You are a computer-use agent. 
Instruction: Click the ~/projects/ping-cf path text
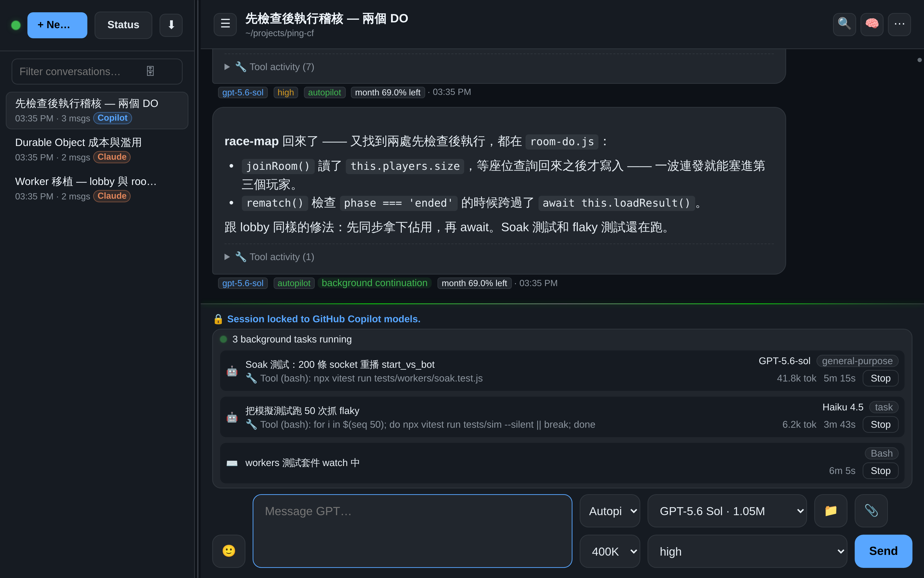pos(280,33)
